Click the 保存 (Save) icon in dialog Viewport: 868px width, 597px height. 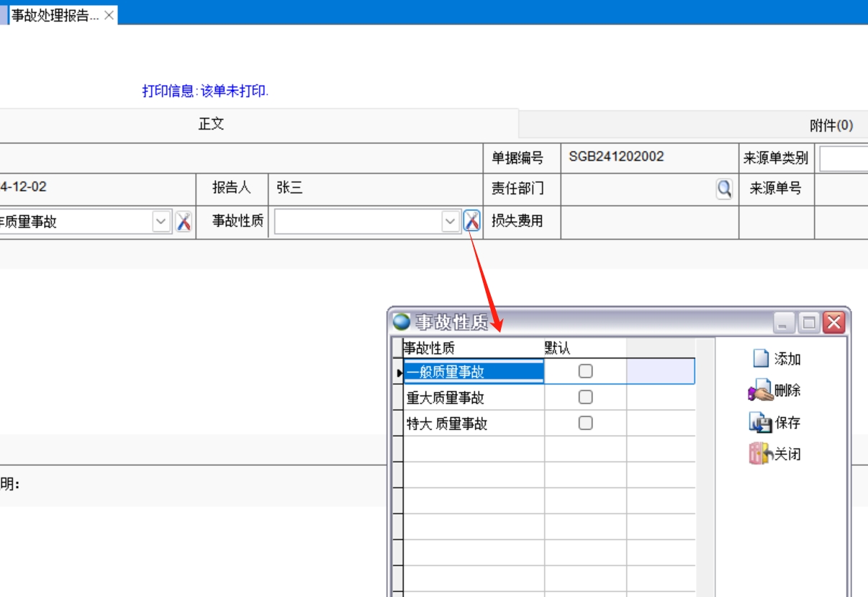coord(761,423)
